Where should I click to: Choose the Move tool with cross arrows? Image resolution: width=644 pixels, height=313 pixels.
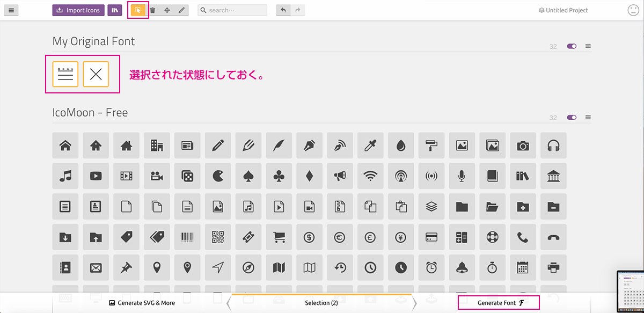(x=167, y=10)
